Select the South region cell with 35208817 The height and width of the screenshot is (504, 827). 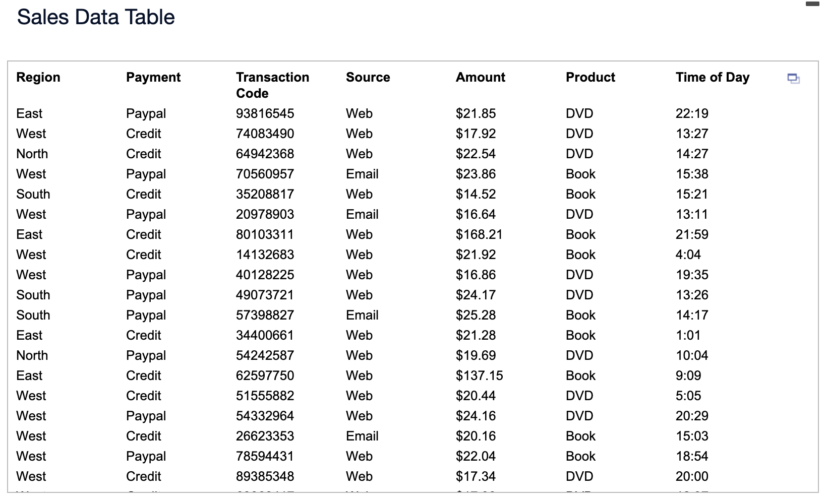click(x=32, y=194)
